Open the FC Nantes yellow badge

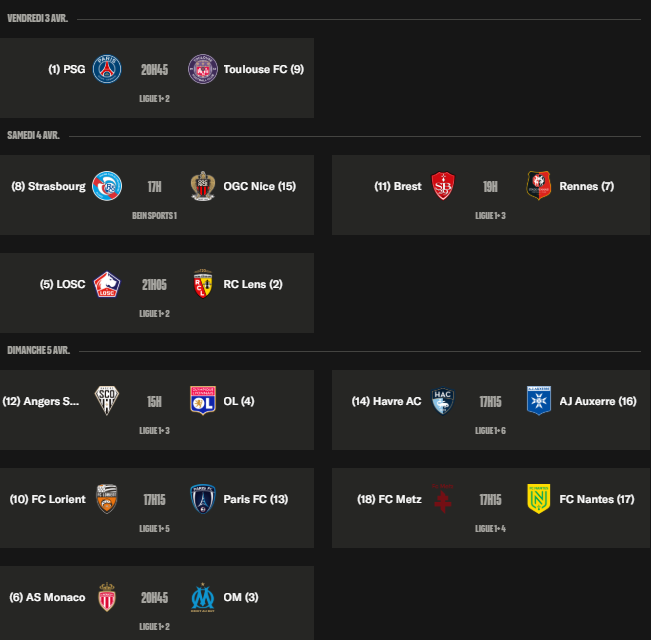point(539,499)
